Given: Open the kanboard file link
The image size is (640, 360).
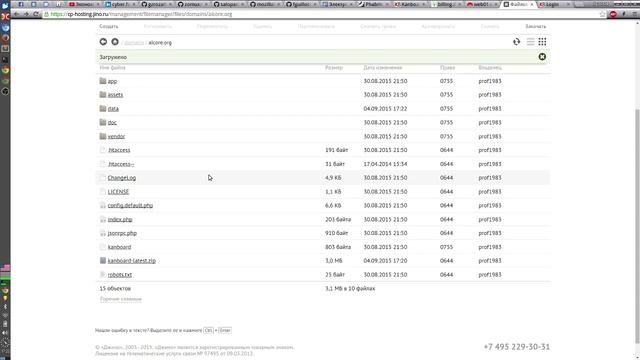Looking at the screenshot, I should tap(119, 247).
